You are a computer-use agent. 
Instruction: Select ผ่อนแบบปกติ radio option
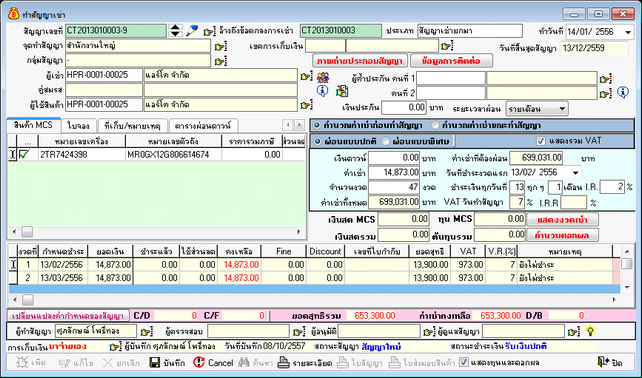click(x=317, y=141)
